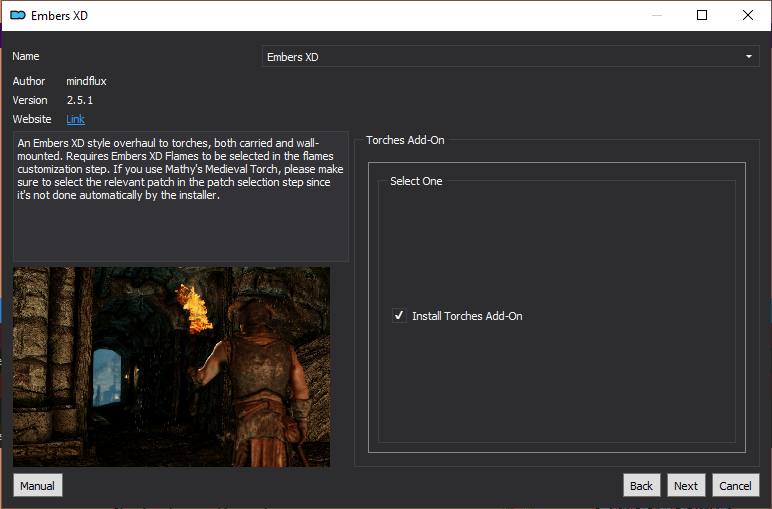This screenshot has width=772, height=509.
Task: Click the version number 2.5.1
Action: [80, 100]
